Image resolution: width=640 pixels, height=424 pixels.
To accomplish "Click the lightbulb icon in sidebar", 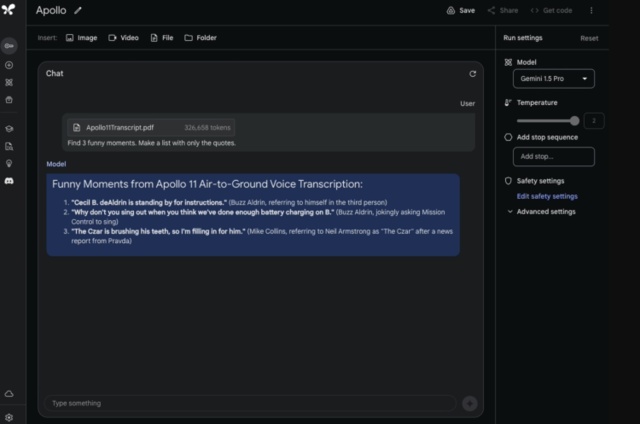I will point(9,163).
